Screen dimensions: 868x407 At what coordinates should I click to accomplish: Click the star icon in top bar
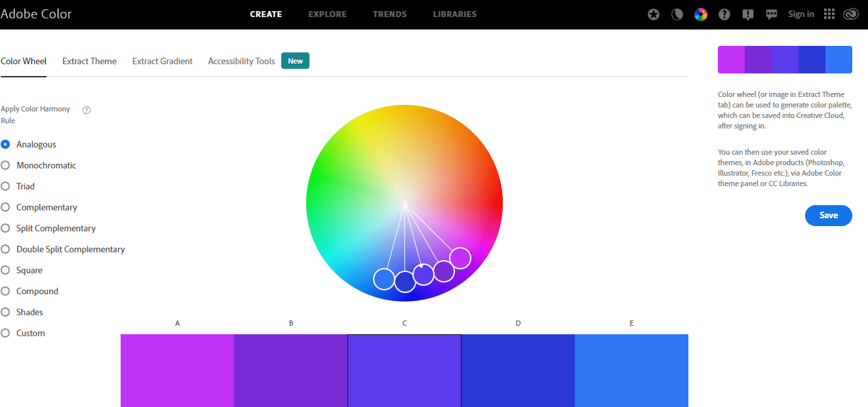tap(654, 14)
